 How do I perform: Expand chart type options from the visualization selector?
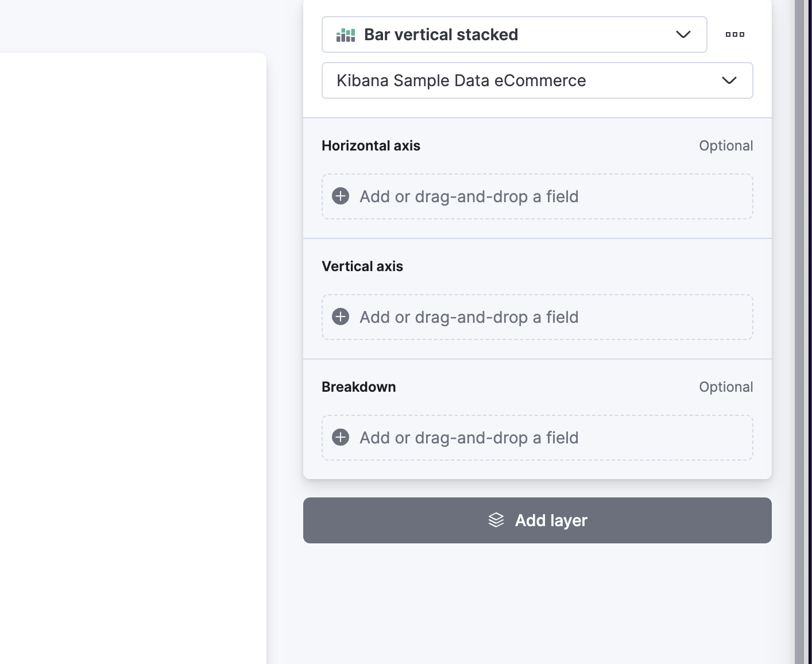point(683,34)
